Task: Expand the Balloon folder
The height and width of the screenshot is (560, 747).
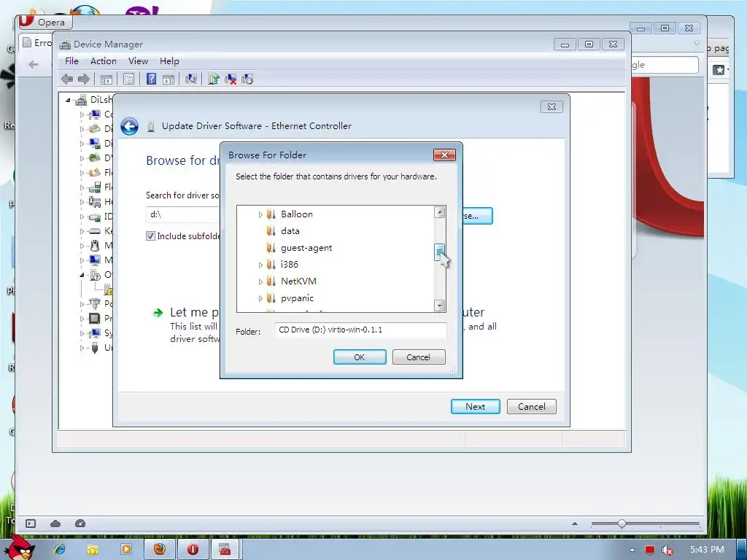Action: point(260,215)
